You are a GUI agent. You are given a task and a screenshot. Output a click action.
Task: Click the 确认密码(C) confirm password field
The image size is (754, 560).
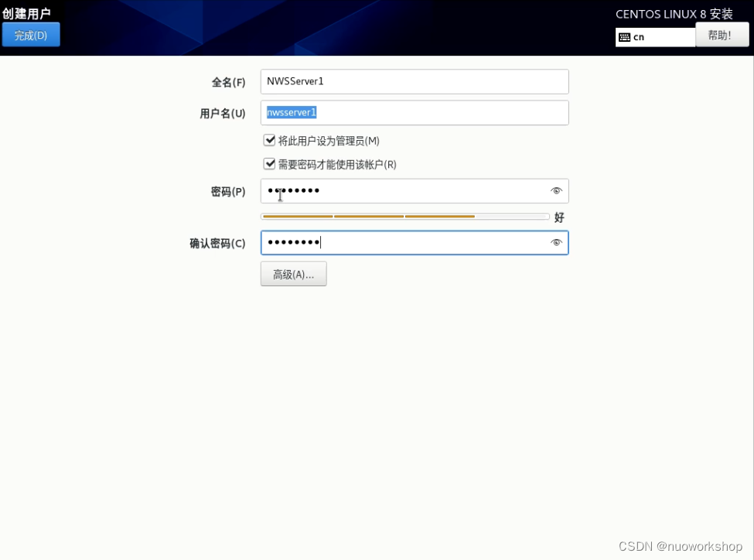[x=415, y=242]
